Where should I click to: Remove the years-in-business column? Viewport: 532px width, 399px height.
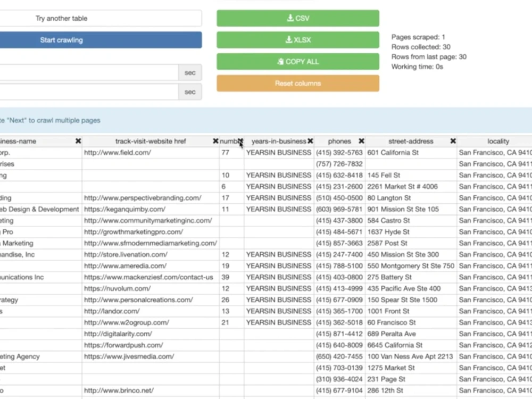(x=310, y=141)
